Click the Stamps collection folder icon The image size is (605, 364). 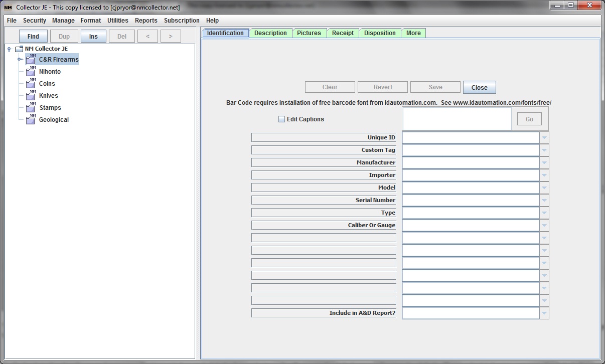(x=31, y=108)
